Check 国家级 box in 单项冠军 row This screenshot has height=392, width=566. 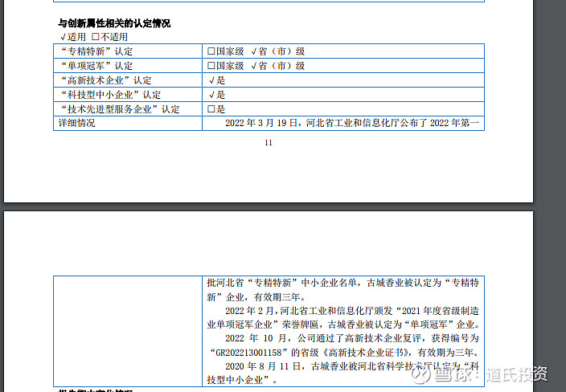[211, 66]
